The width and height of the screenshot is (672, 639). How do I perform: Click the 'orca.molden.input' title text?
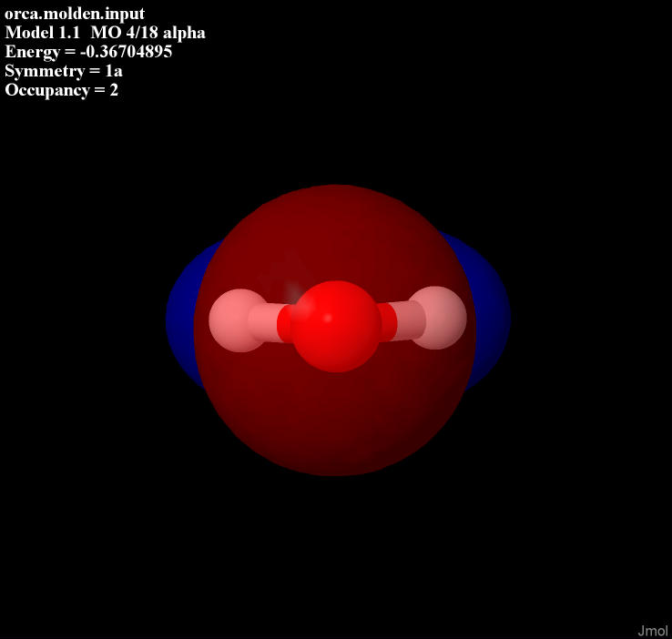pyautogui.click(x=75, y=14)
